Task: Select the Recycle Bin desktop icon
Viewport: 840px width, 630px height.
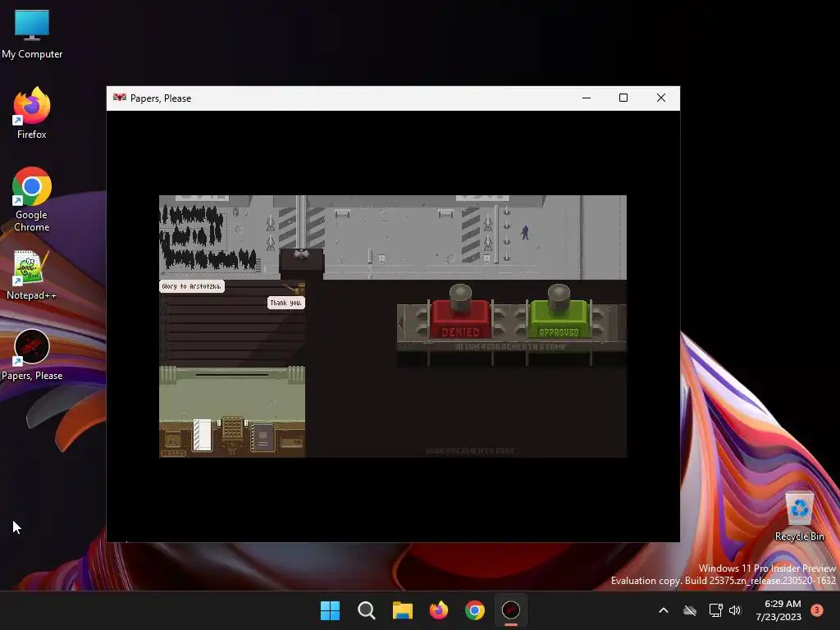Action: (799, 516)
